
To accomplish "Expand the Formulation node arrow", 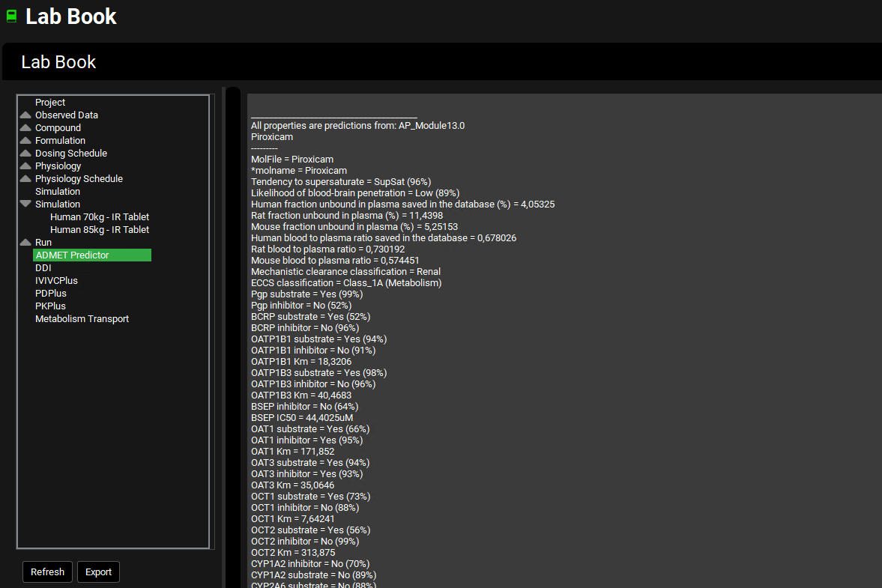I will (x=25, y=141).
